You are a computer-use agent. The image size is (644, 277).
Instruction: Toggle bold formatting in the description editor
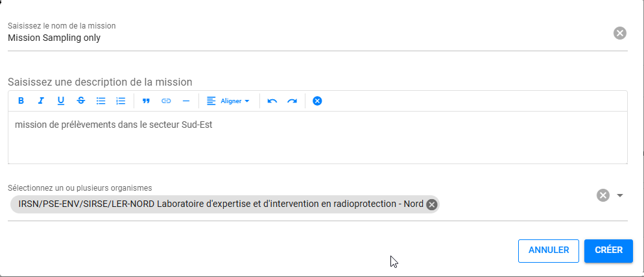pos(21,101)
